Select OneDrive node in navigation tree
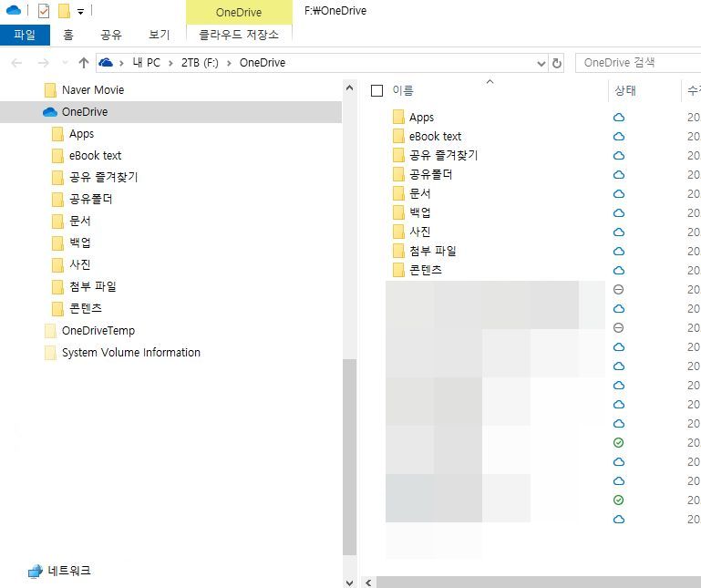 [170, 112]
